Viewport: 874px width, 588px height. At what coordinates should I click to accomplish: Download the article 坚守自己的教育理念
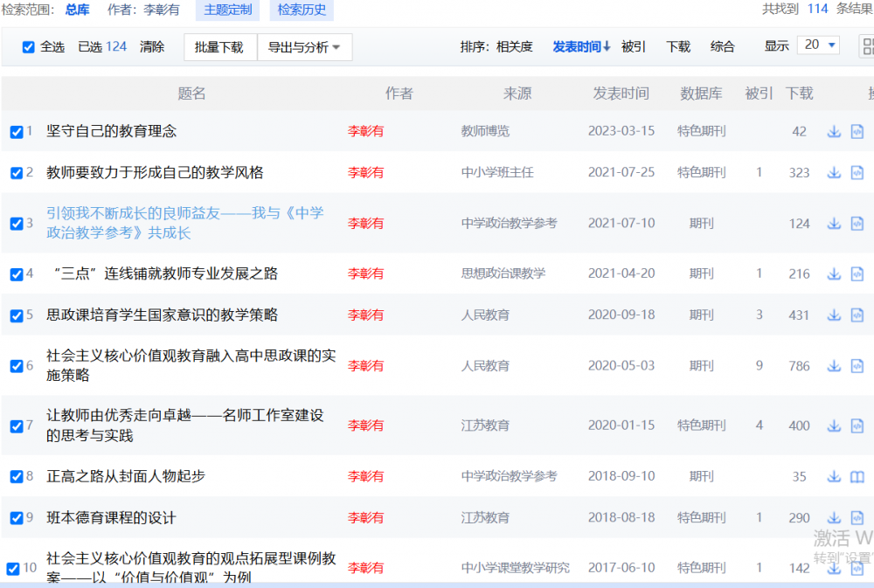click(833, 132)
